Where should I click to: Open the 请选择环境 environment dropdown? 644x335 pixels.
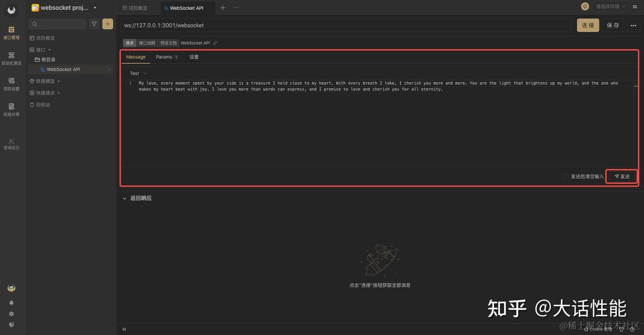click(x=609, y=6)
